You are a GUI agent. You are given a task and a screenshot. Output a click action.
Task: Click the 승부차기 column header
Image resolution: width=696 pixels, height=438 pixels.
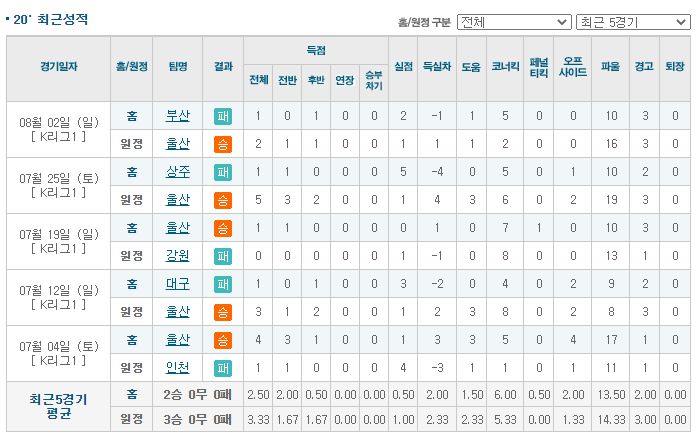click(374, 80)
